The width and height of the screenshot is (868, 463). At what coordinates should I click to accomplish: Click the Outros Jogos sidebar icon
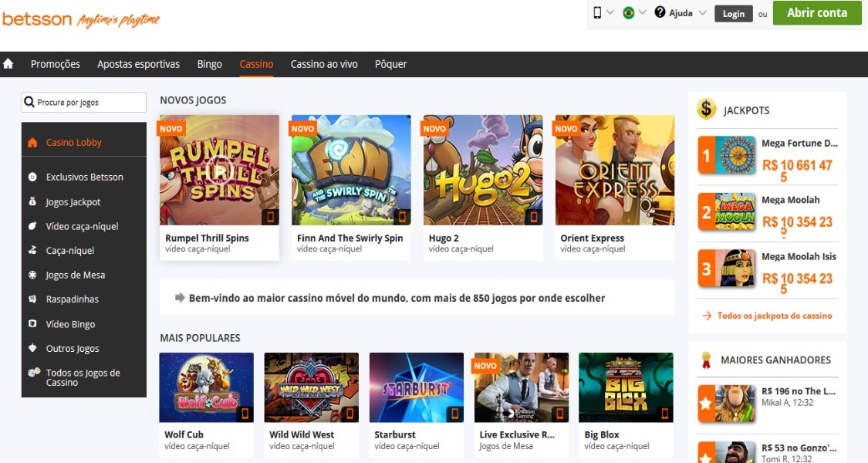tap(32, 348)
